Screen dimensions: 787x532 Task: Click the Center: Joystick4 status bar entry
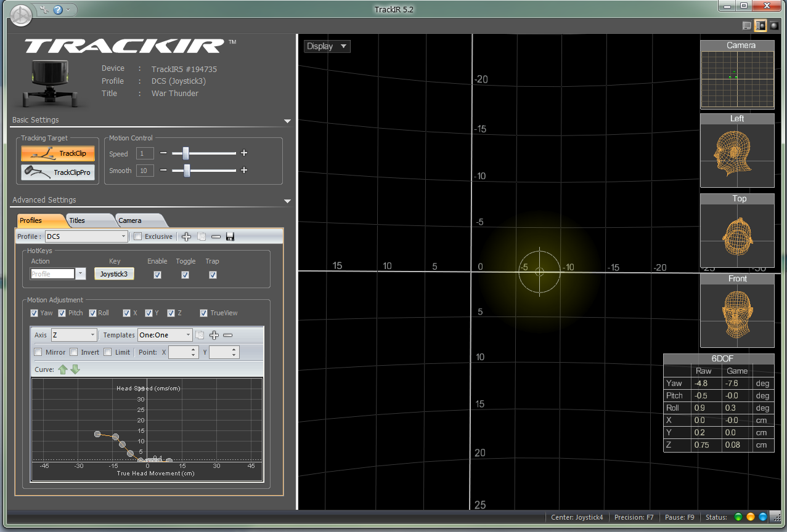click(x=578, y=517)
